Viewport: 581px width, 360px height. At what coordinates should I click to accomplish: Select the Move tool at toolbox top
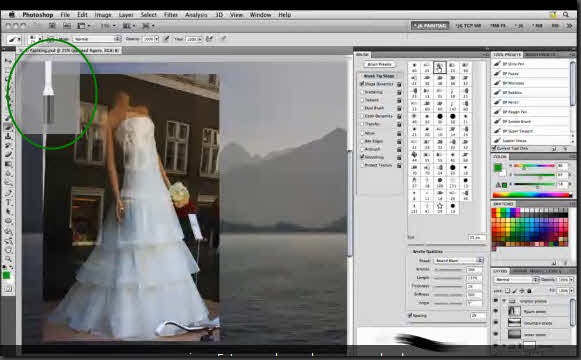click(8, 61)
